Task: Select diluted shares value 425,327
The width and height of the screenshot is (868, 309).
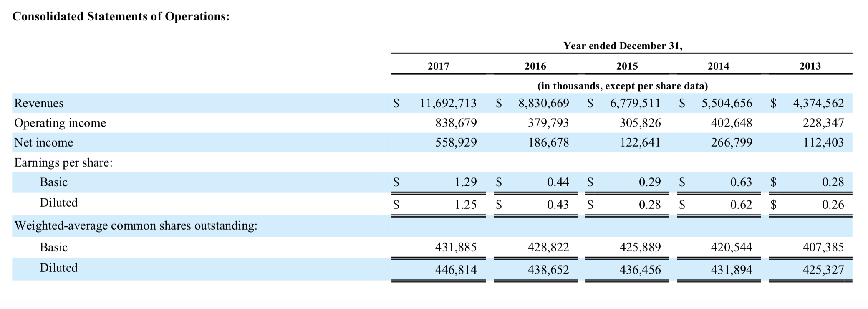Action: (x=823, y=270)
